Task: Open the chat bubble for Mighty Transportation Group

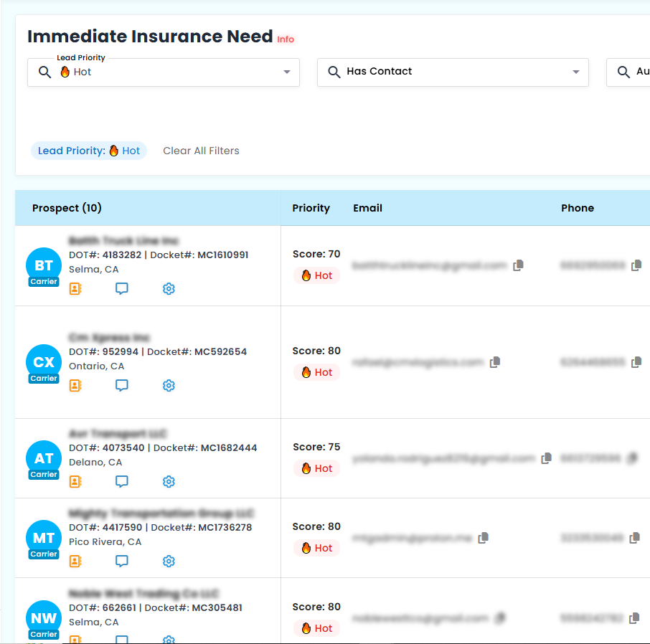Action: pyautogui.click(x=122, y=561)
